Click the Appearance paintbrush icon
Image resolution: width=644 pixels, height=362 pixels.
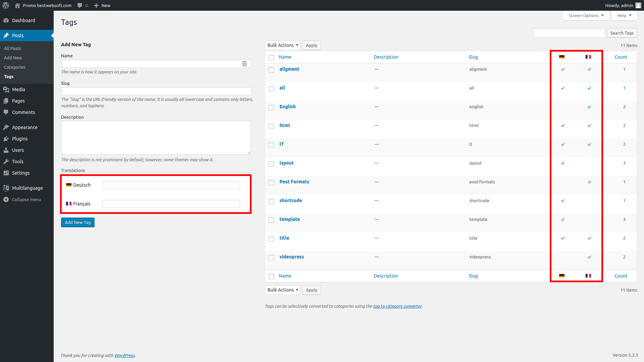click(6, 127)
